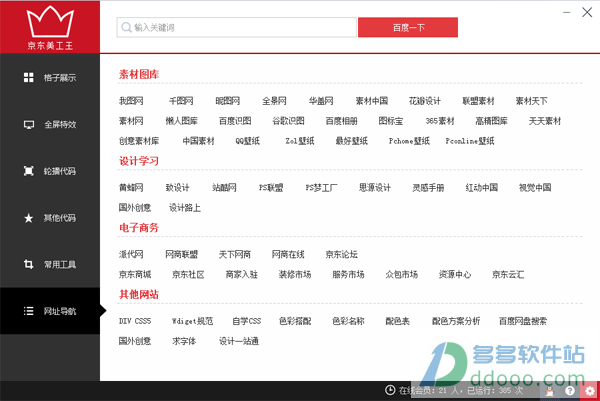The image size is (600, 401).
Task: Open the 全景网 link
Action: (x=274, y=101)
